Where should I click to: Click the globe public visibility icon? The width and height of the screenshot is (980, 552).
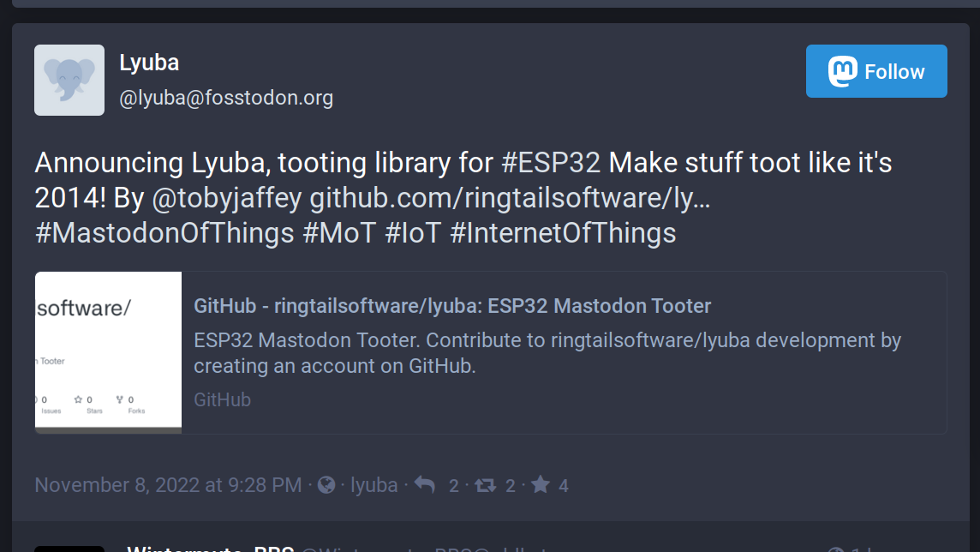pos(326,485)
